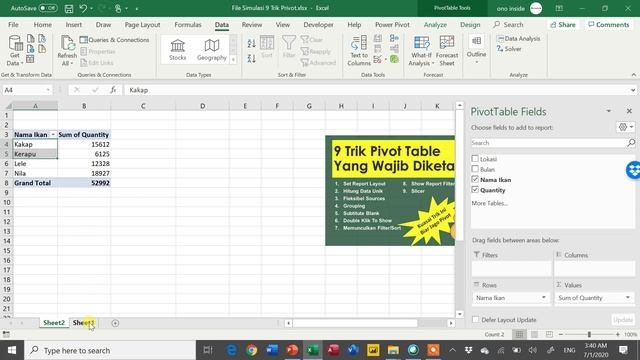Image resolution: width=640 pixels, height=360 pixels.
Task: Sort Z to A descending
Action: pyautogui.click(x=251, y=58)
